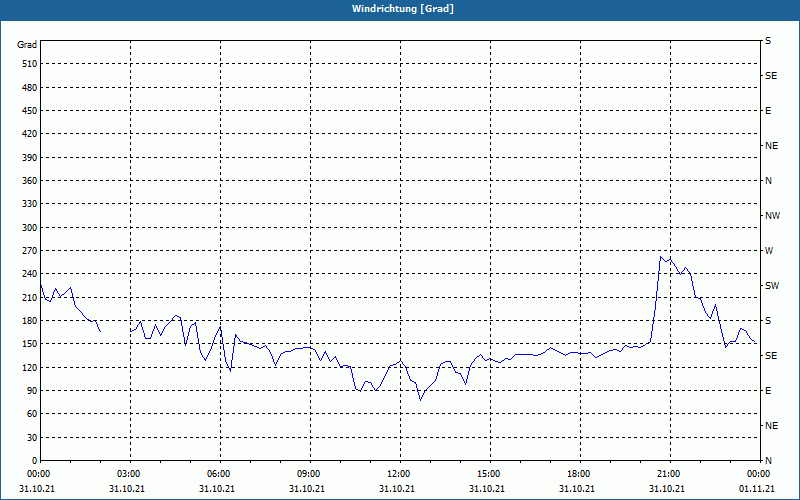Screen dimensions: 800x500
Task: Select the 'W' compass label on right axis
Action: [x=769, y=251]
